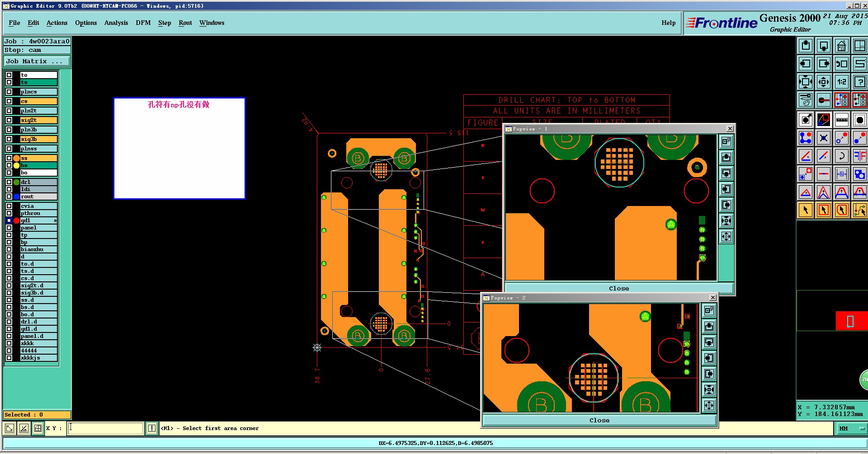Click the blue color dot of layer rout

pos(17,197)
